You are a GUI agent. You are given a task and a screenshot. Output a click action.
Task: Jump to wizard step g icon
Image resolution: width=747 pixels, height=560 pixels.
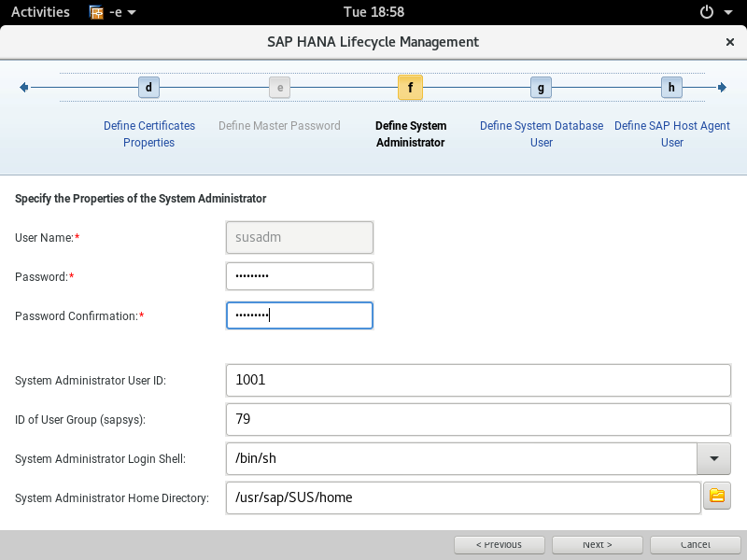pyautogui.click(x=541, y=88)
